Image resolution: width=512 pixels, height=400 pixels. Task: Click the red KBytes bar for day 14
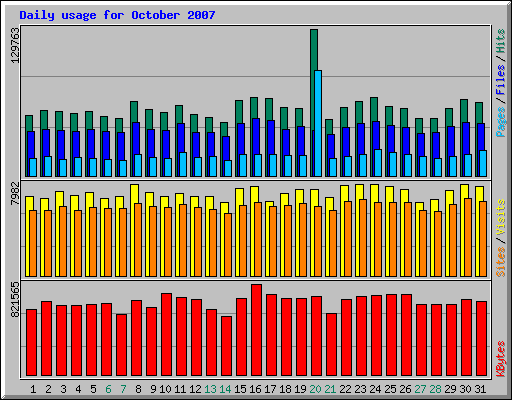tap(226, 346)
